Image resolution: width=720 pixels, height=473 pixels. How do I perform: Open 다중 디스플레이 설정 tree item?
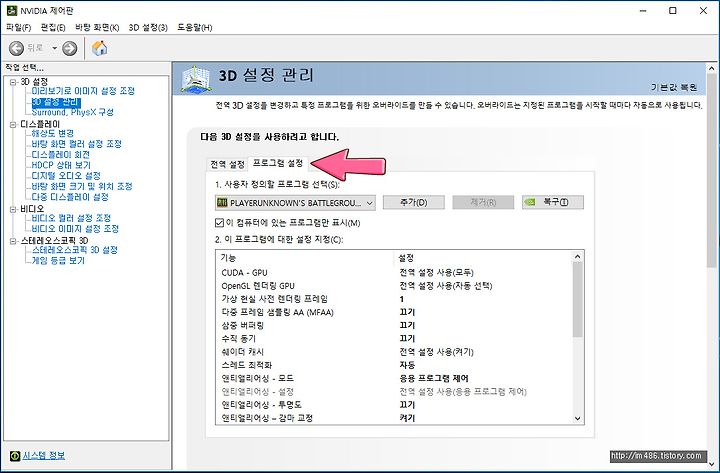tap(70, 197)
